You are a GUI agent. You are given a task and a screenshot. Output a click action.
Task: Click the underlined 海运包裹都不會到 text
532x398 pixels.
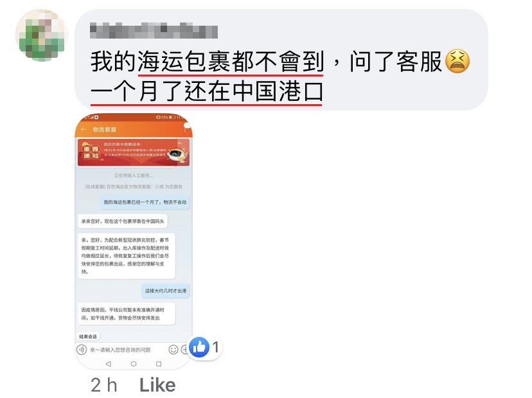(x=231, y=62)
